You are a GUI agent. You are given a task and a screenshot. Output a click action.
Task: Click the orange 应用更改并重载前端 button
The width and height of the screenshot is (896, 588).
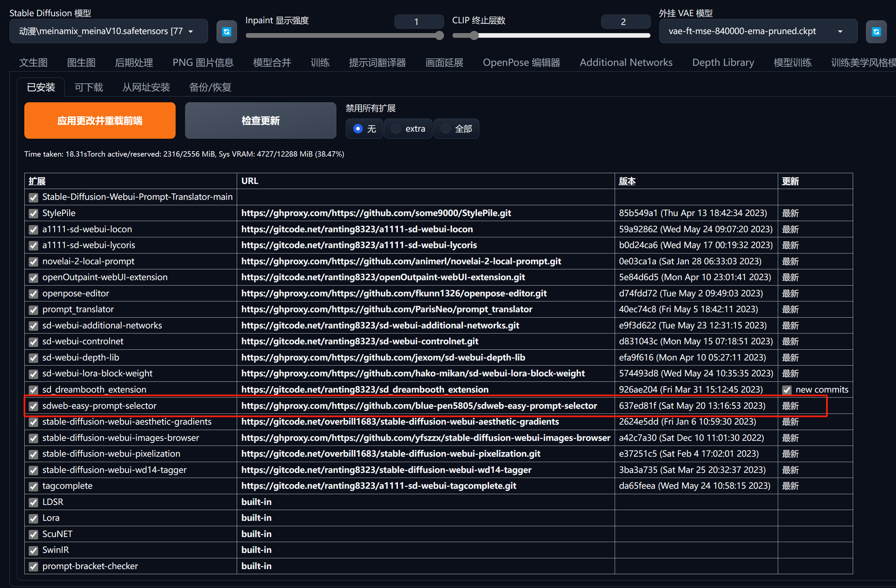(x=100, y=121)
